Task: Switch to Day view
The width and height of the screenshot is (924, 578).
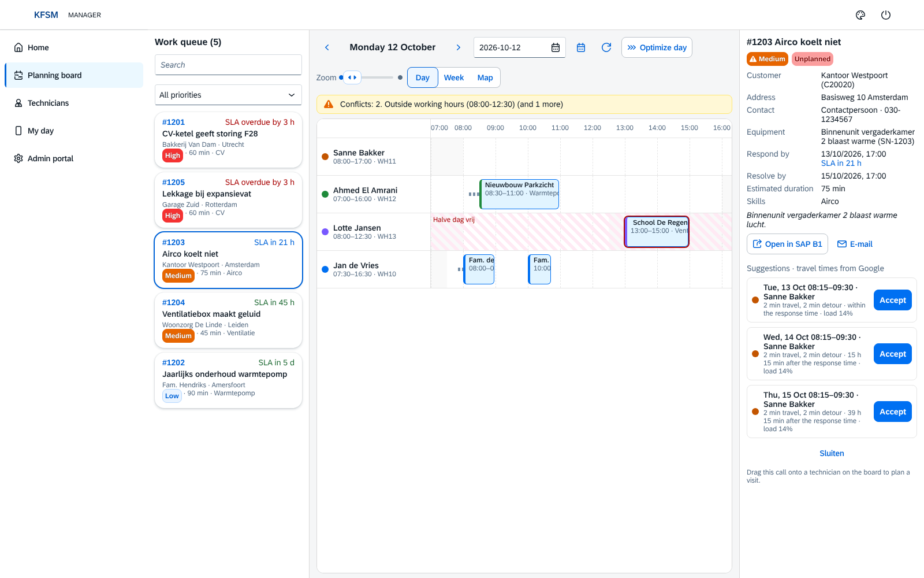Action: 423,77
